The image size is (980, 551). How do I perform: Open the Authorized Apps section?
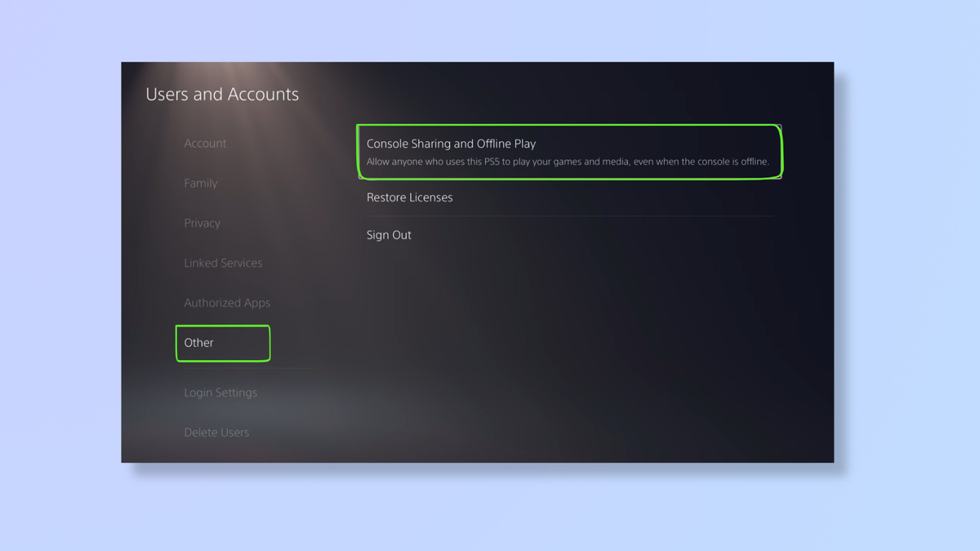(226, 302)
